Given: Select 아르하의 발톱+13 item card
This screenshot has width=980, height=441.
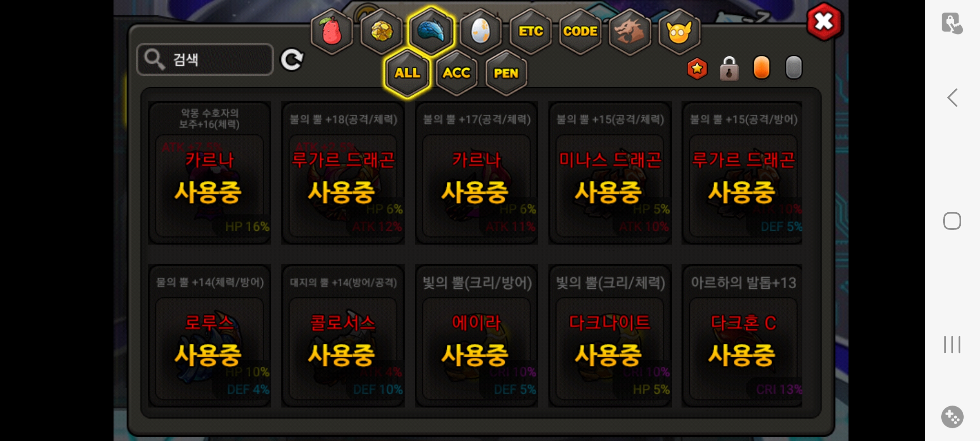Looking at the screenshot, I should [x=742, y=336].
